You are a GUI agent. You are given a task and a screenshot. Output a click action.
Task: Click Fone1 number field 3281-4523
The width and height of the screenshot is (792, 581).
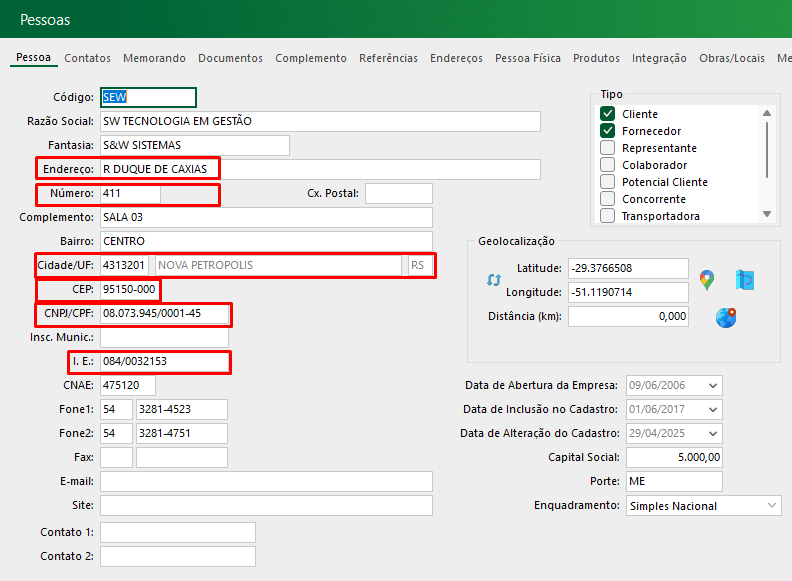point(182,409)
